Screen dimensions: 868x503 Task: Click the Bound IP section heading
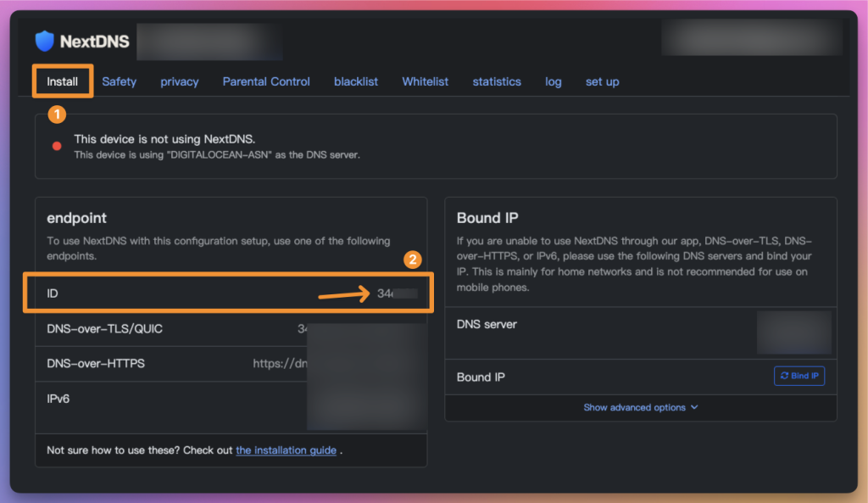[x=487, y=218]
